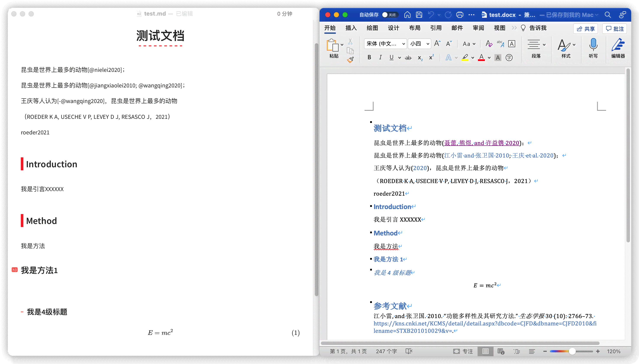Open the more options ellipsis in title bar

[471, 15]
